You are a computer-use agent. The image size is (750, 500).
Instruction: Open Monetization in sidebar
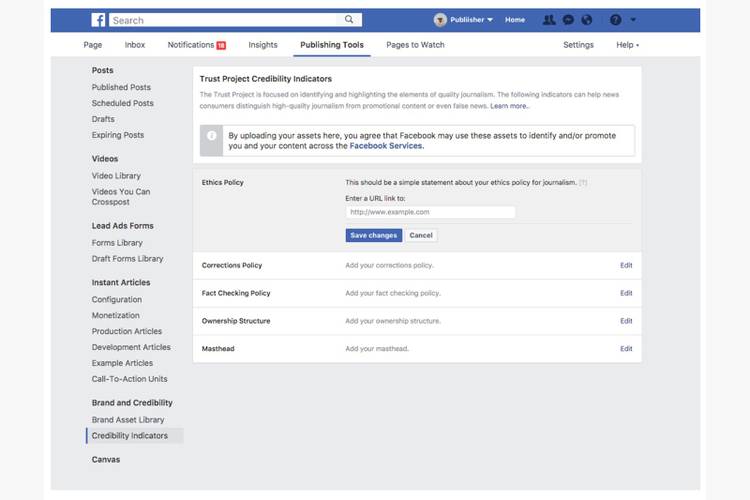click(116, 315)
